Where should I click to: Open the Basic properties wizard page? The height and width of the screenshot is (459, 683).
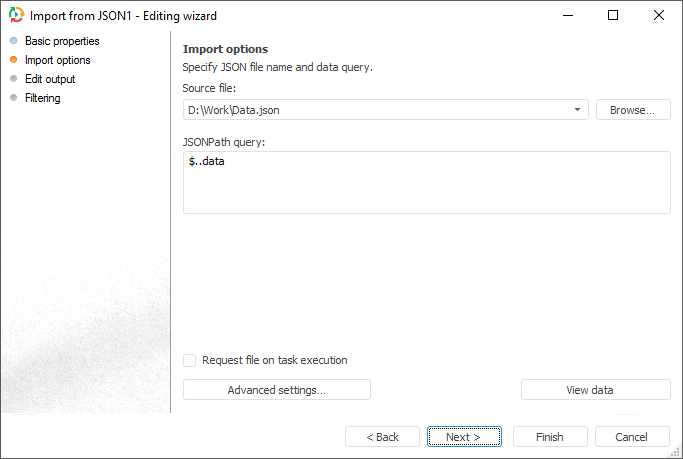(x=62, y=41)
